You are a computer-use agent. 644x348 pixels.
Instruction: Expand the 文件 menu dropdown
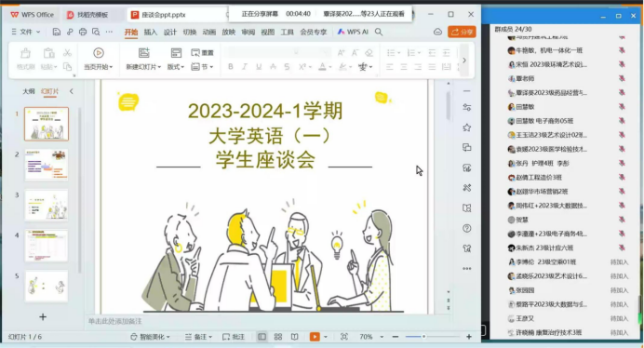click(26, 32)
